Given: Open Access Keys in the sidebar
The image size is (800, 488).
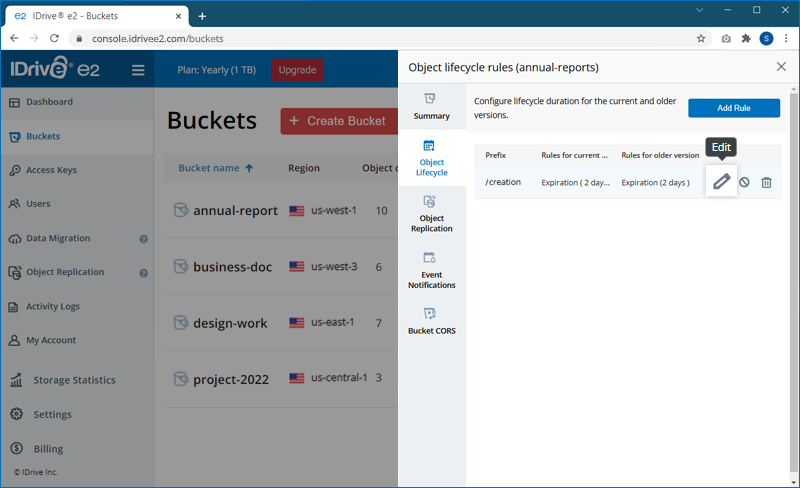Looking at the screenshot, I should (x=51, y=170).
